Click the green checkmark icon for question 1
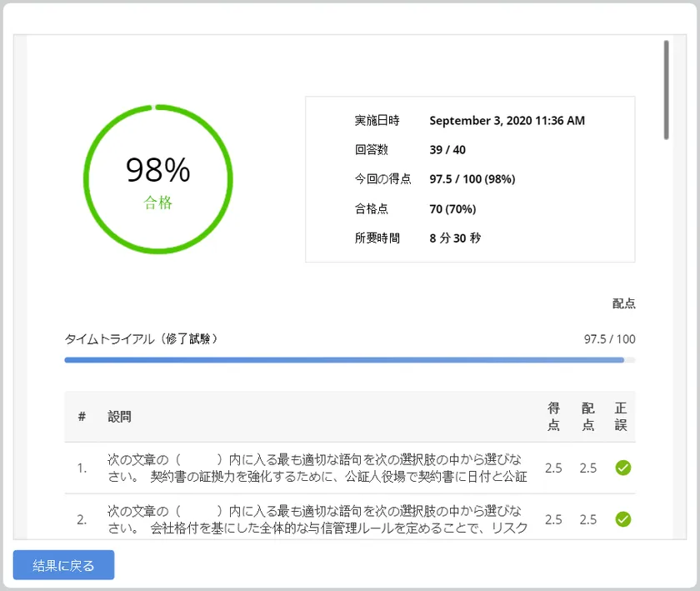The height and width of the screenshot is (591, 700). click(622, 468)
